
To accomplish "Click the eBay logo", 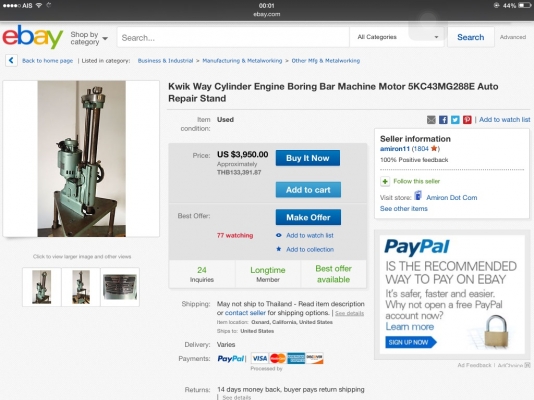I will pos(33,37).
